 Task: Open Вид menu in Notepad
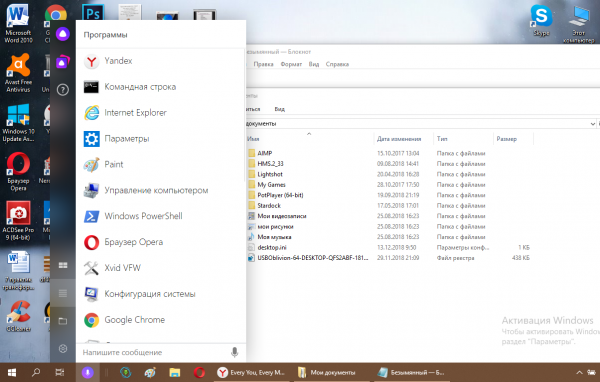tap(314, 64)
